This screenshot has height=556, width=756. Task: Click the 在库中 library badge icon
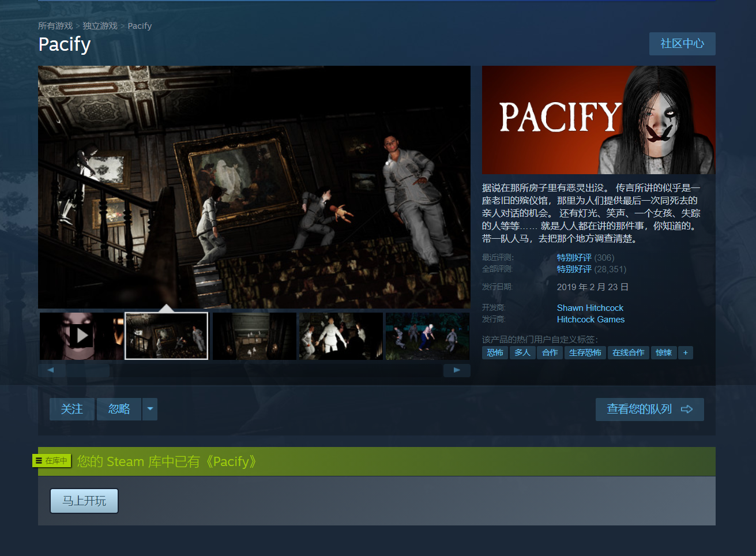[x=51, y=461]
